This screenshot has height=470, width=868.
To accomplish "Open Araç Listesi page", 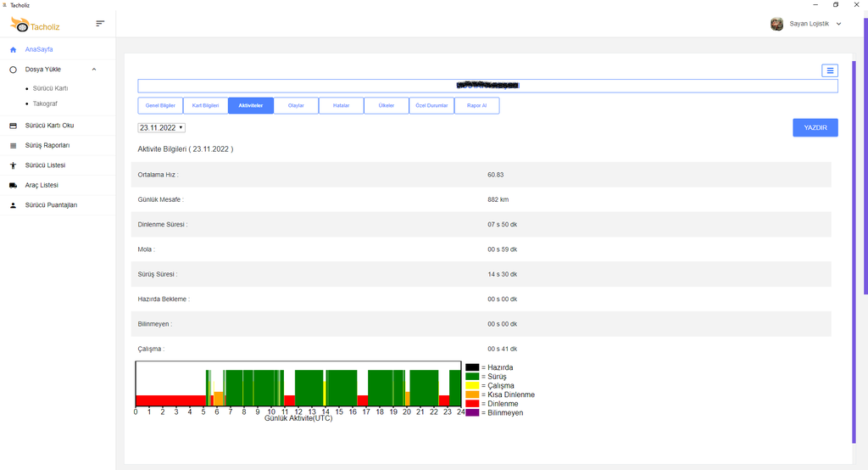I will [42, 185].
